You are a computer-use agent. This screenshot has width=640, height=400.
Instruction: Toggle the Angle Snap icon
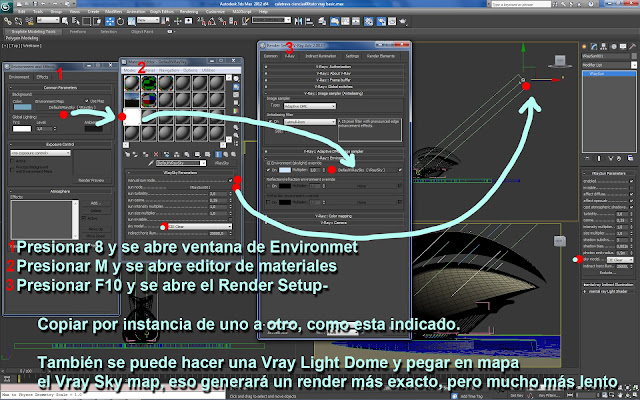pyautogui.click(x=211, y=21)
